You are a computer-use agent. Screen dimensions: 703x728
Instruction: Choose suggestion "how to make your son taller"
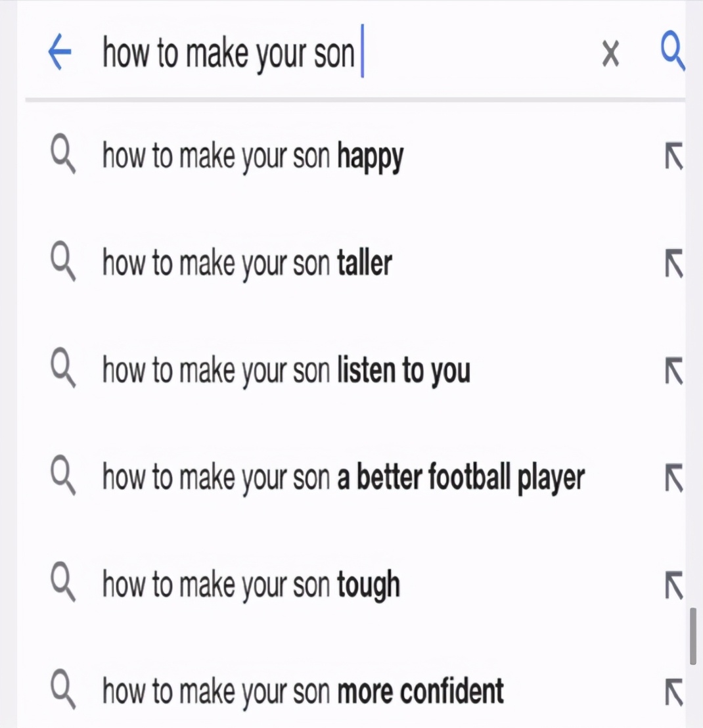pyautogui.click(x=247, y=264)
